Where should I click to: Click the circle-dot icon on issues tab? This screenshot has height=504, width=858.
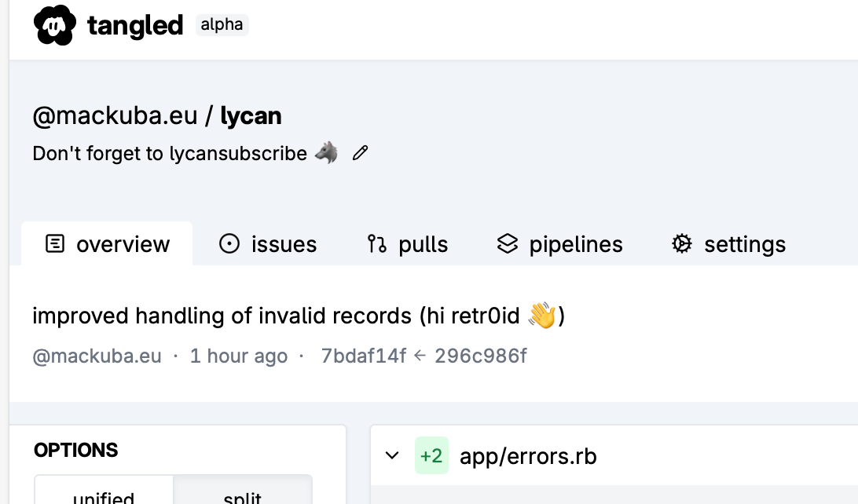[229, 244]
